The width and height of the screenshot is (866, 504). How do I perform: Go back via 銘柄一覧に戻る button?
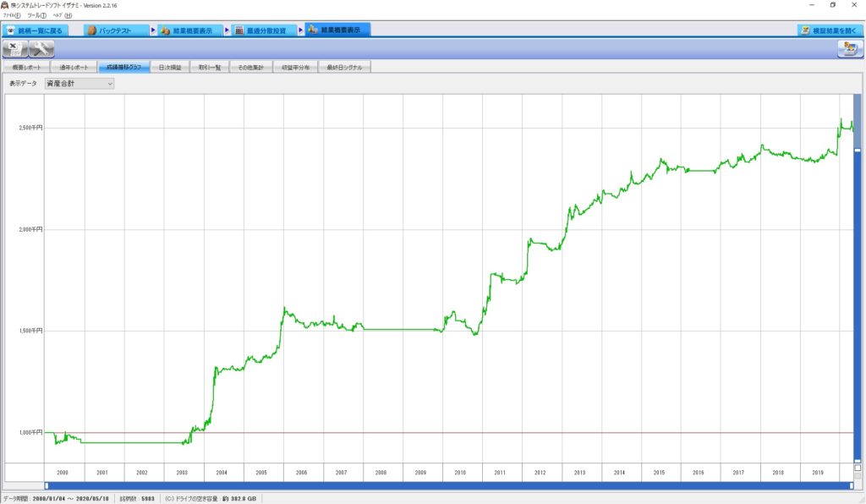coord(33,30)
